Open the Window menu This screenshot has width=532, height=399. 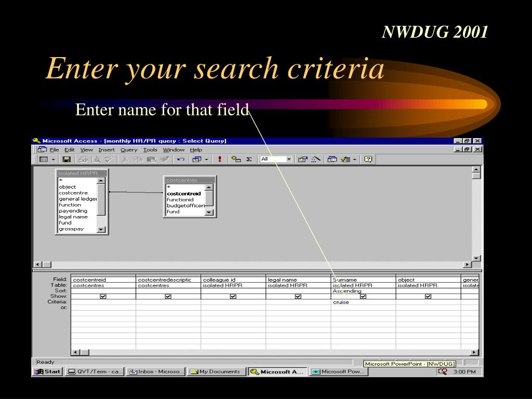click(x=174, y=150)
